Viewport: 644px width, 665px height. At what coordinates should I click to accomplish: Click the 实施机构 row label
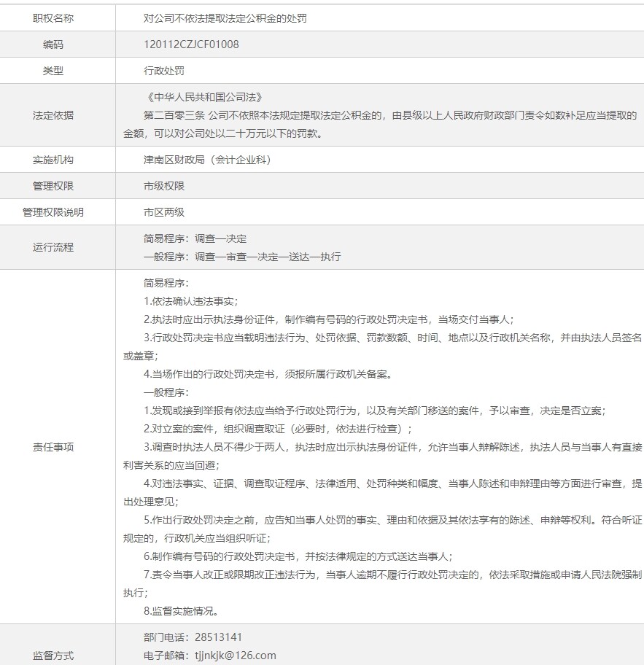pyautogui.click(x=53, y=160)
